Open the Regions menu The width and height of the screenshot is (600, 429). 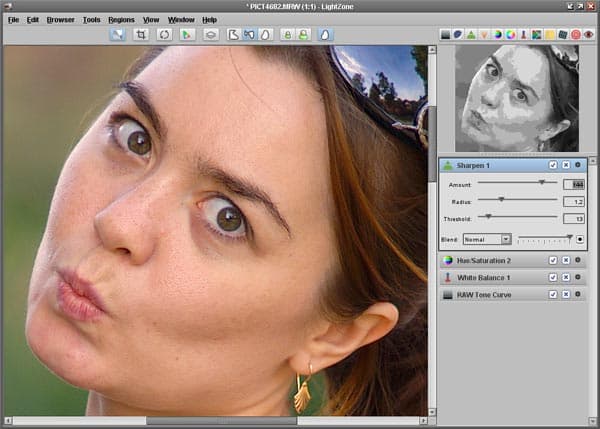(121, 19)
